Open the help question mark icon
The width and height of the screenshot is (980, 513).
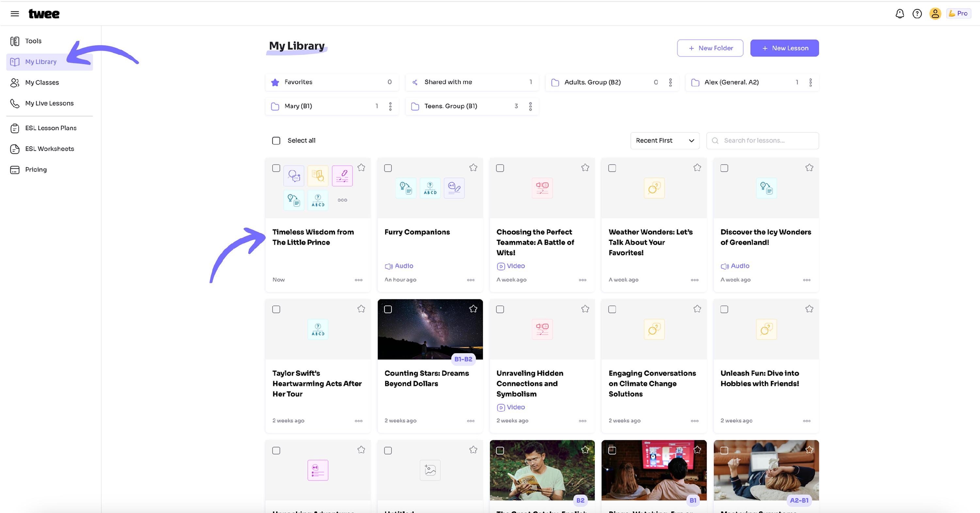917,14
